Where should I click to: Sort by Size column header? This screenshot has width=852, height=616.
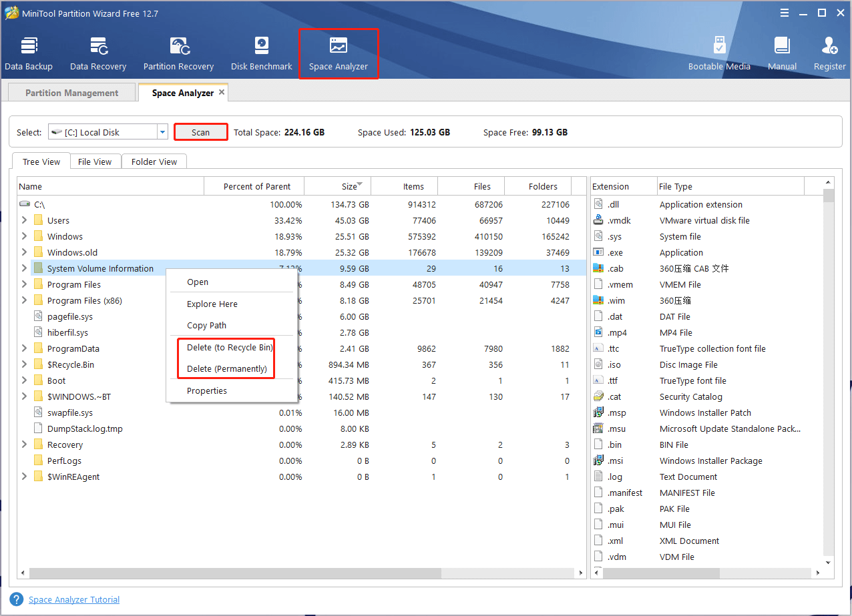(x=337, y=186)
